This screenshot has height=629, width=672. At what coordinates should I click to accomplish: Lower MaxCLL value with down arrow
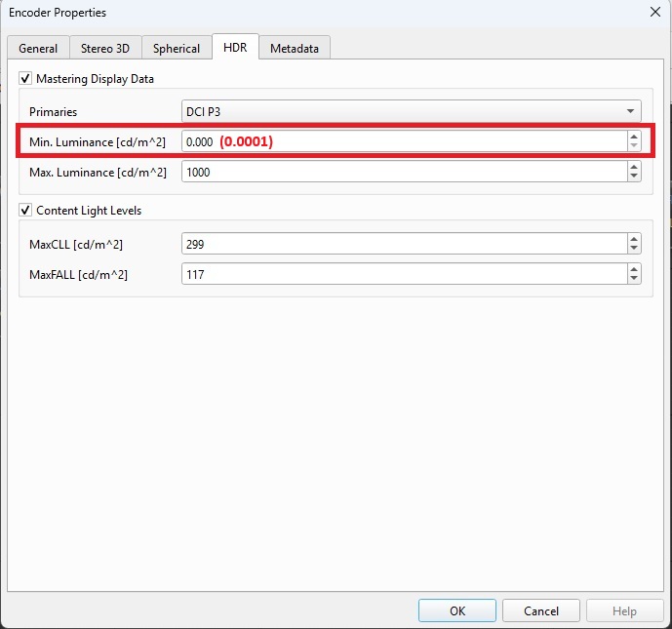click(634, 248)
